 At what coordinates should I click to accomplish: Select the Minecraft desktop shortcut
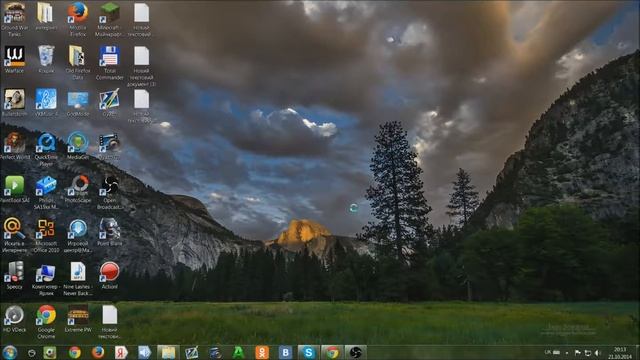[x=109, y=19]
